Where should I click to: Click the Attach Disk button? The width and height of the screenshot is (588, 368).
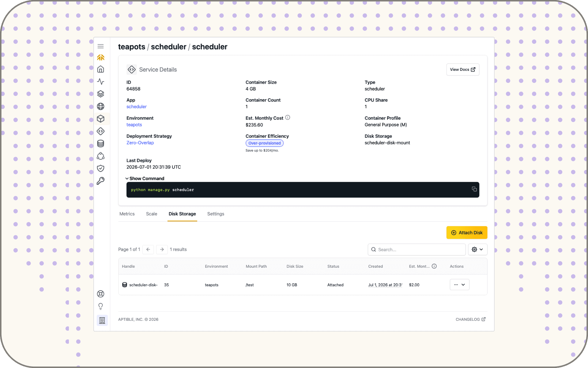tap(467, 233)
